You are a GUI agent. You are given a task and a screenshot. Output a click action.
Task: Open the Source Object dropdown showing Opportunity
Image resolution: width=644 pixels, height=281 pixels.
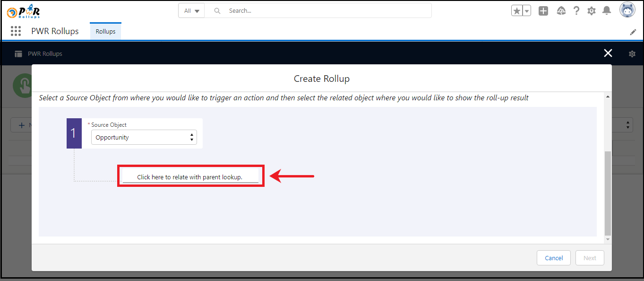[144, 137]
